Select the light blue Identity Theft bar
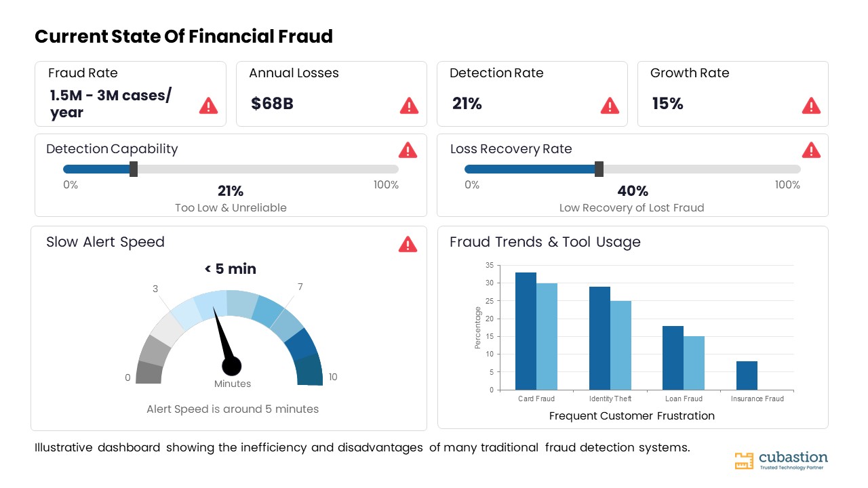This screenshot has width=868, height=488. [x=620, y=346]
